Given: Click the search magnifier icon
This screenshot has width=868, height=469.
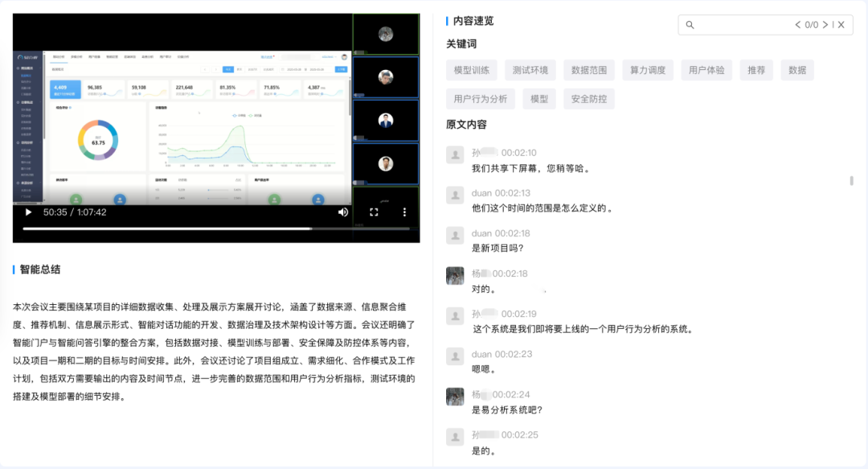Looking at the screenshot, I should [x=690, y=25].
